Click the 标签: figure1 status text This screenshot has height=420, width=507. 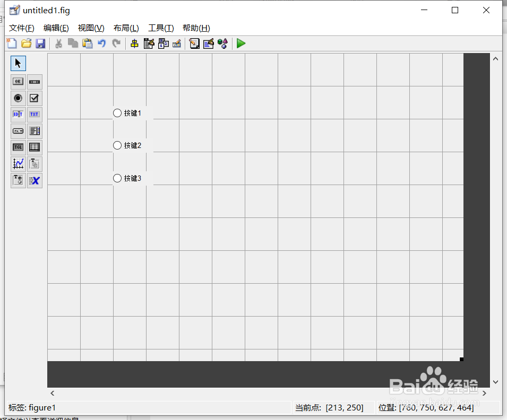(32, 408)
